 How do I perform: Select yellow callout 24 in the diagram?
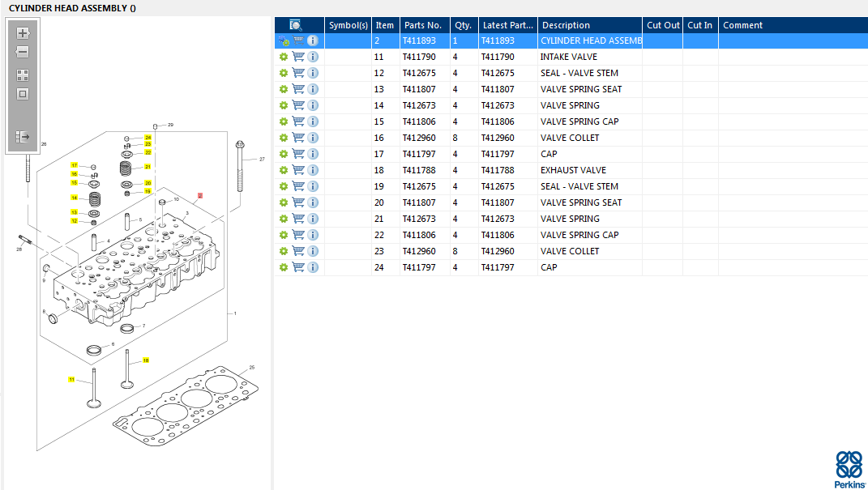click(148, 137)
